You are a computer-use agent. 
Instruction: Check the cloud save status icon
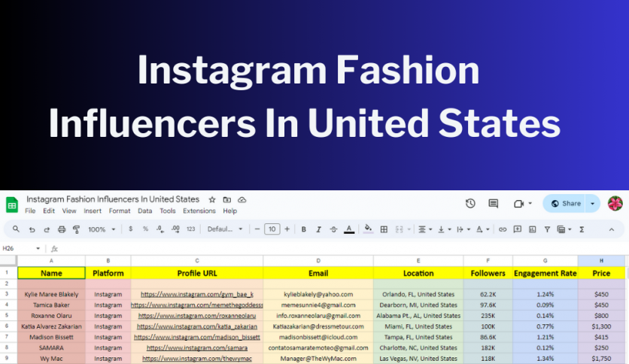click(x=242, y=199)
